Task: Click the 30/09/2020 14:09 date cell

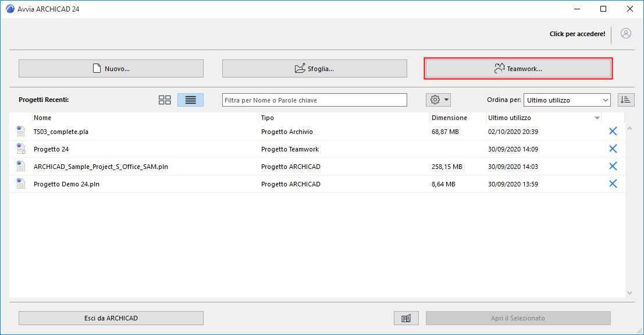Action: click(x=513, y=149)
